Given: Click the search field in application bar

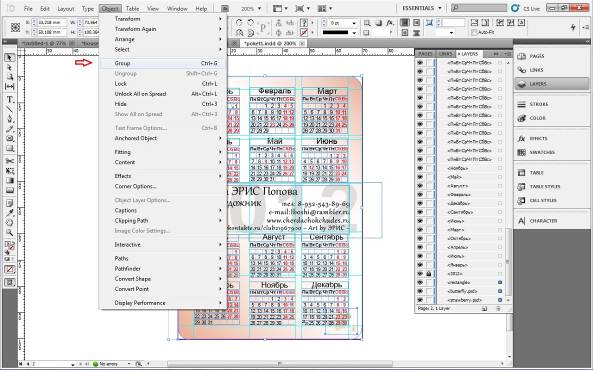Looking at the screenshot, I should coord(479,8).
